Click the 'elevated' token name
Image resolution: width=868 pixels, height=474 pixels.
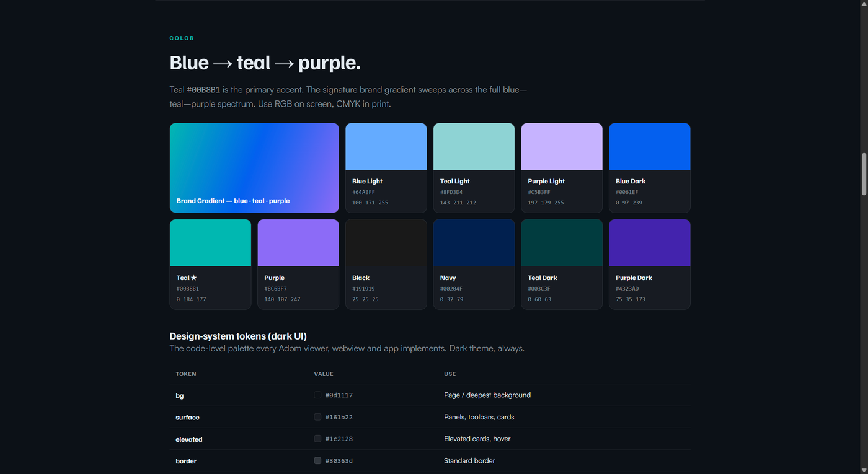tap(189, 439)
